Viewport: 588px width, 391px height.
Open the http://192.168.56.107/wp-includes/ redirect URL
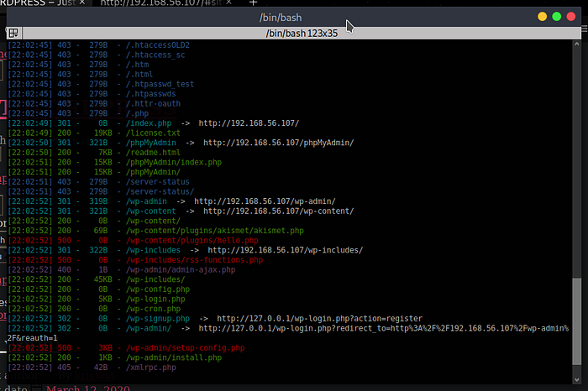click(286, 250)
